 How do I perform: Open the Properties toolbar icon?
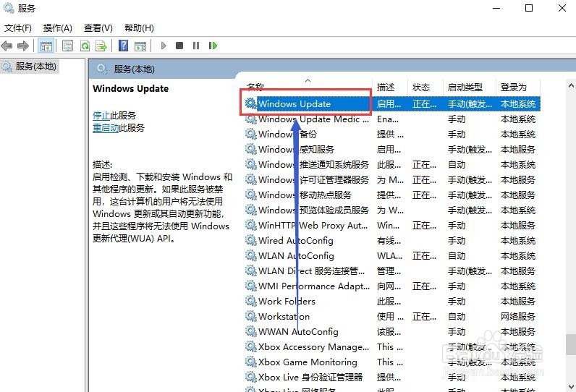67,46
